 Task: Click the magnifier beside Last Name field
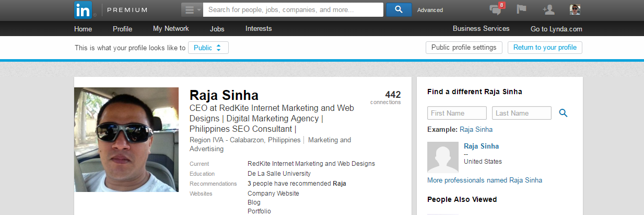point(563,113)
